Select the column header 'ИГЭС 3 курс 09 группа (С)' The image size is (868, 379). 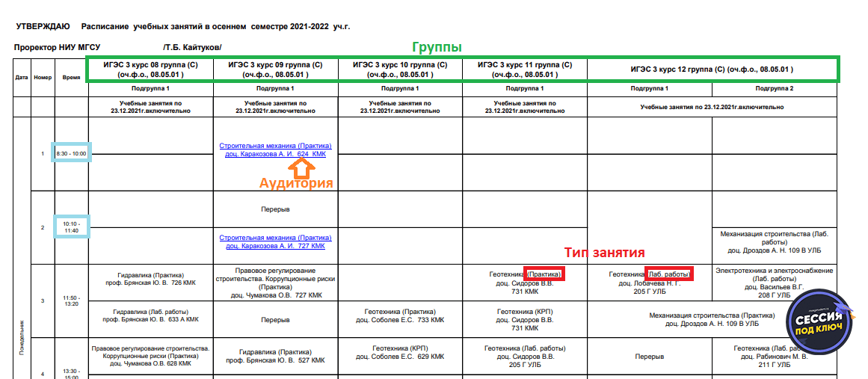pos(275,70)
